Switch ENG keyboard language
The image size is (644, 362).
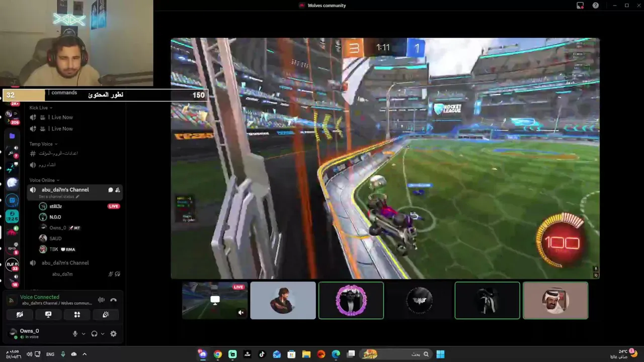click(x=50, y=354)
